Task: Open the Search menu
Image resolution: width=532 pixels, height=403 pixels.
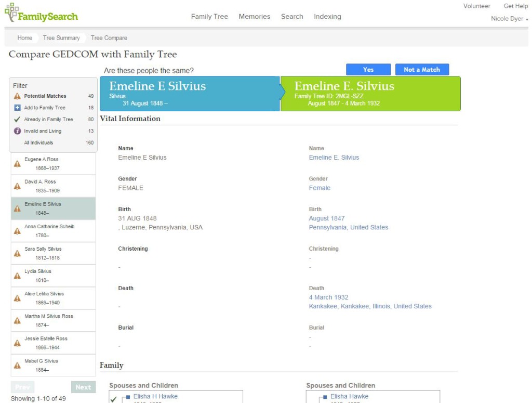Action: (x=292, y=16)
